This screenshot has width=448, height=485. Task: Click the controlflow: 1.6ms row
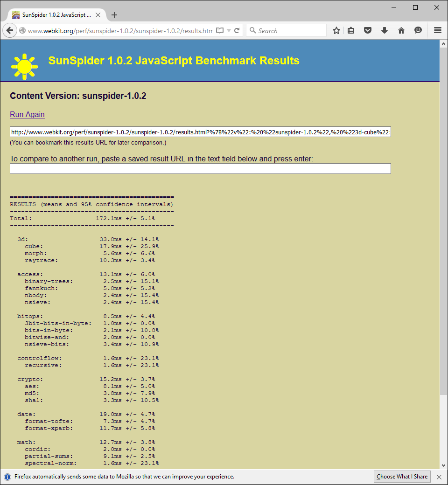coord(88,358)
